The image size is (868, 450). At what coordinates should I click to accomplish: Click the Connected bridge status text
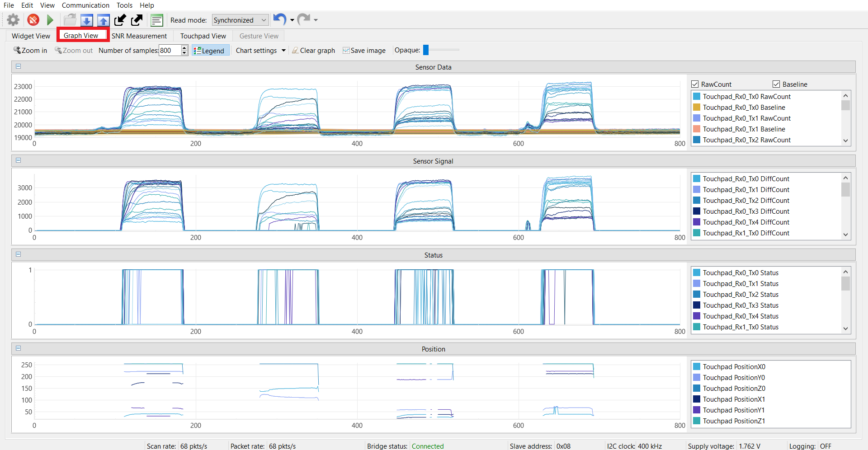coord(428,446)
